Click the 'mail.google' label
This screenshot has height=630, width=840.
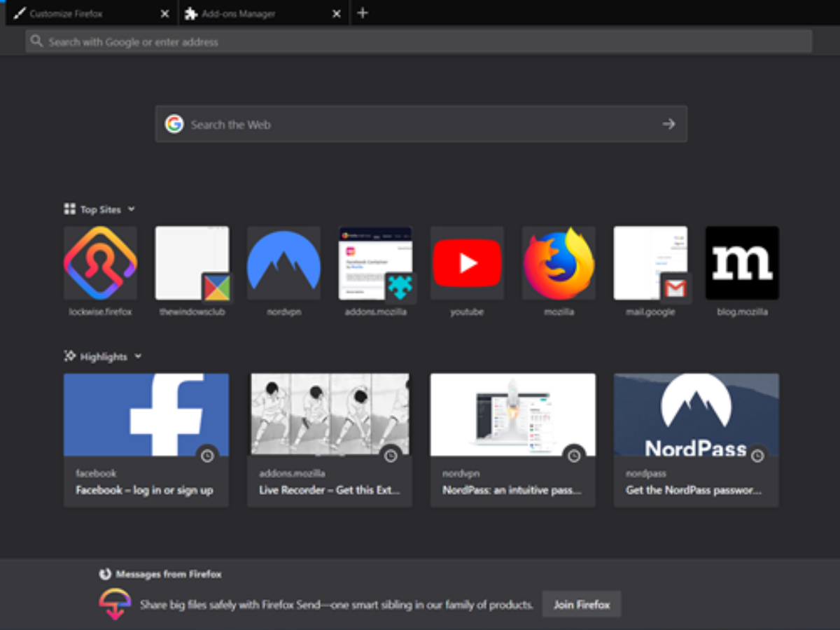click(x=650, y=311)
